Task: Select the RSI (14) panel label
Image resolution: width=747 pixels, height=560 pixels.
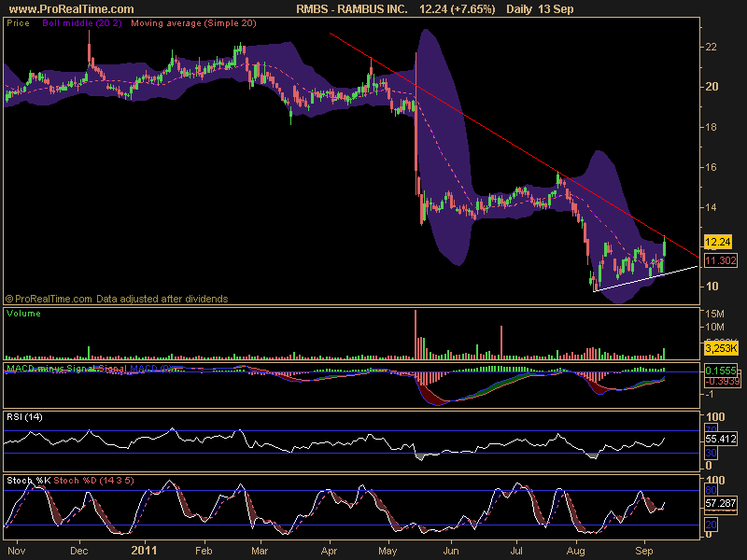Action: tap(25, 417)
